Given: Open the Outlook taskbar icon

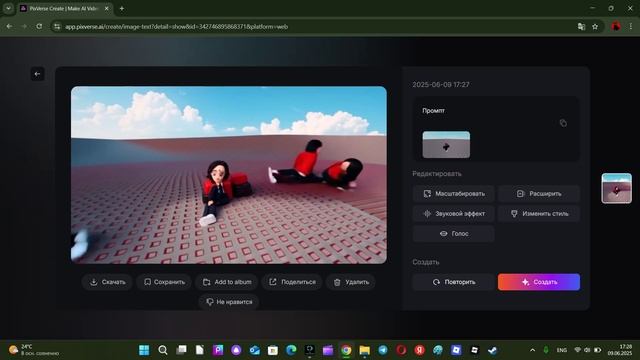Looking at the screenshot, I should pyautogui.click(x=255, y=350).
